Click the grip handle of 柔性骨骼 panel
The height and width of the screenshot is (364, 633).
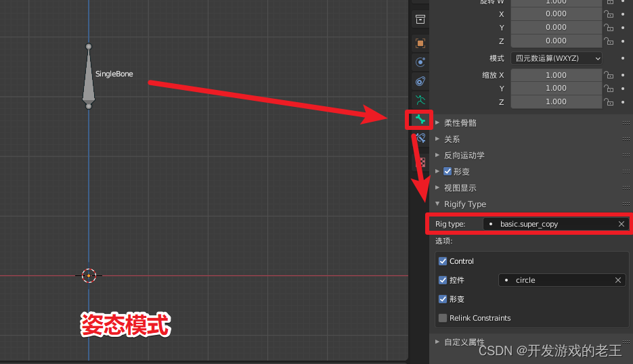626,122
